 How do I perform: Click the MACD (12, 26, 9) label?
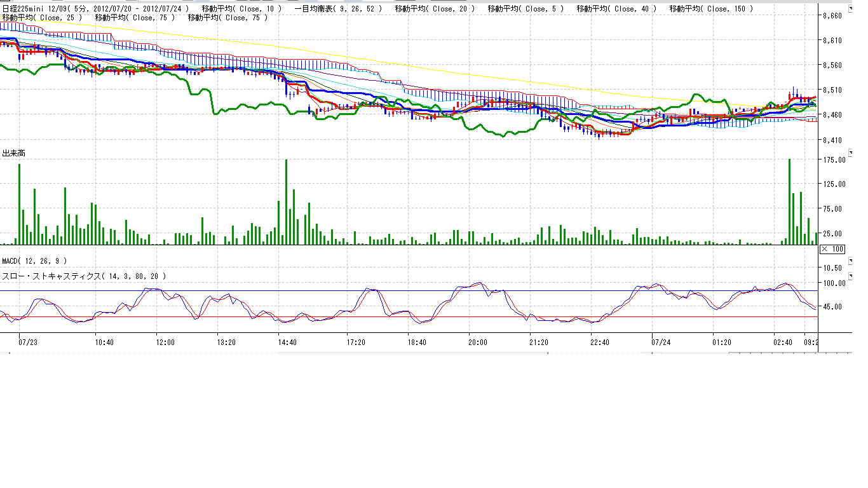(34, 261)
